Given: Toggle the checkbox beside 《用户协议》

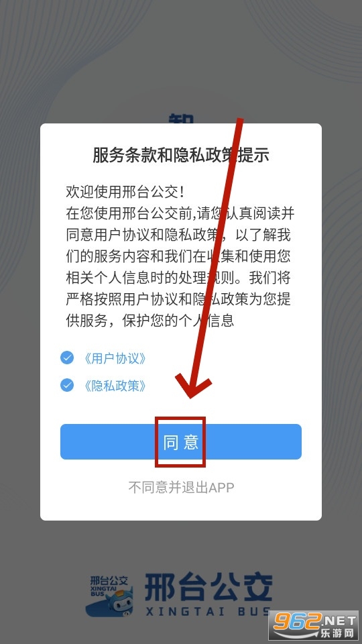Looking at the screenshot, I should [67, 358].
